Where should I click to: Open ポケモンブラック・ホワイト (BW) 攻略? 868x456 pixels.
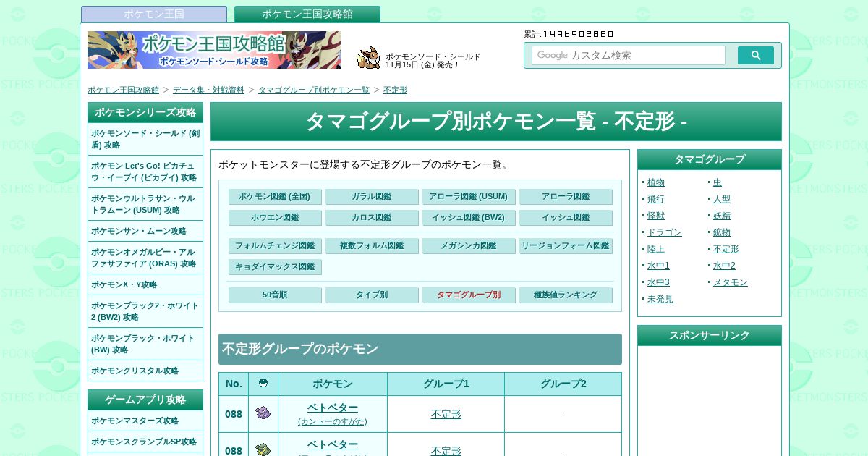click(x=145, y=344)
